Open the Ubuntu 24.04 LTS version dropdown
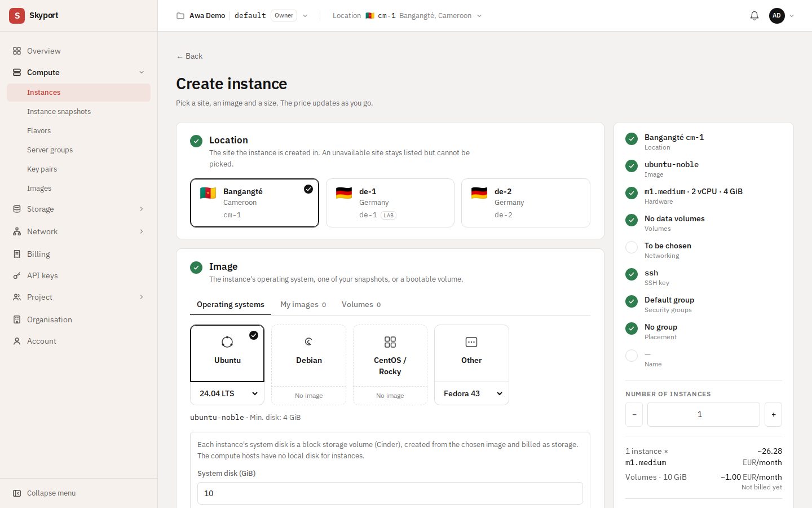 click(227, 393)
